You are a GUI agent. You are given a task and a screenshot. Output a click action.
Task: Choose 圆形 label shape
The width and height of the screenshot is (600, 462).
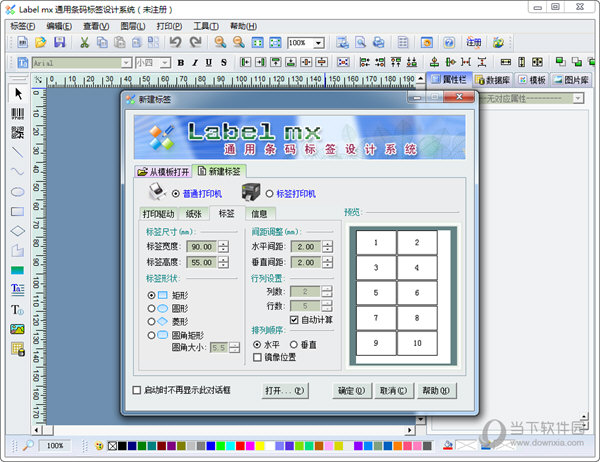pyautogui.click(x=152, y=309)
